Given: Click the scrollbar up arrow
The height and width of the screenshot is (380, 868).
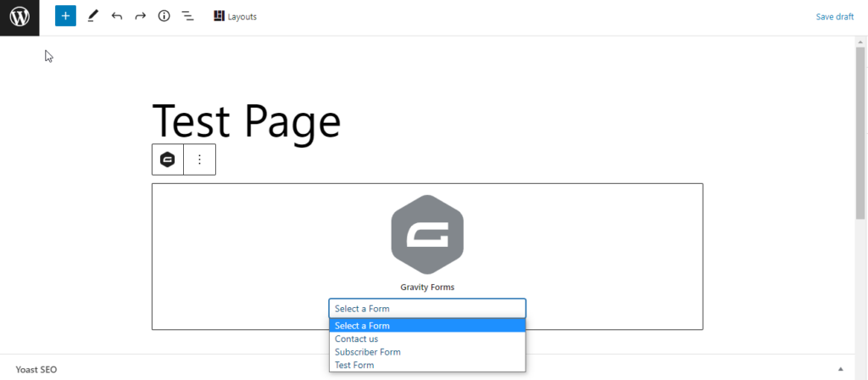Looking at the screenshot, I should pyautogui.click(x=860, y=42).
